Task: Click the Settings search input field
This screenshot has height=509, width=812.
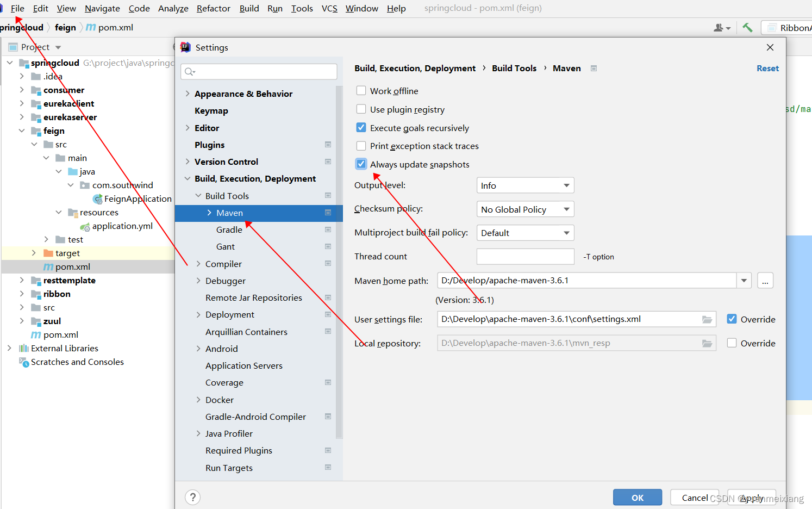Action: 259,72
